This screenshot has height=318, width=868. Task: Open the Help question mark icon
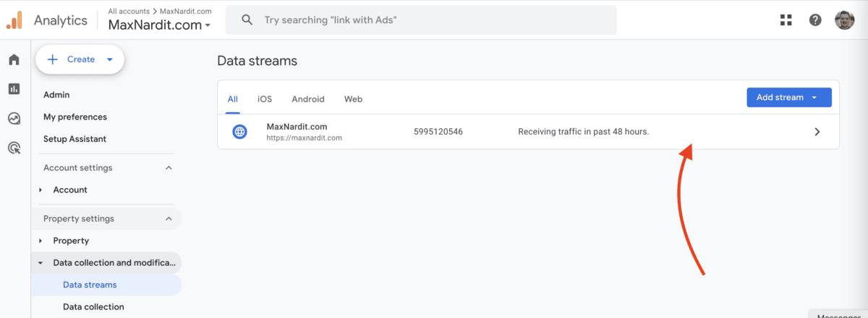(x=815, y=20)
